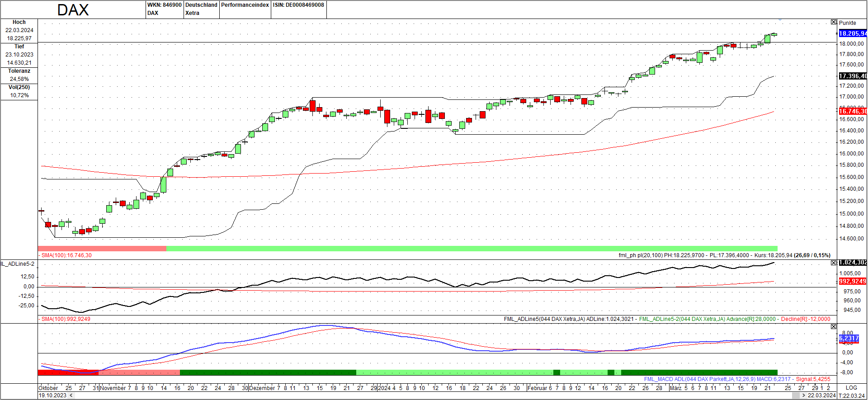
Task: Click the März marker on time axis
Action: point(675,388)
